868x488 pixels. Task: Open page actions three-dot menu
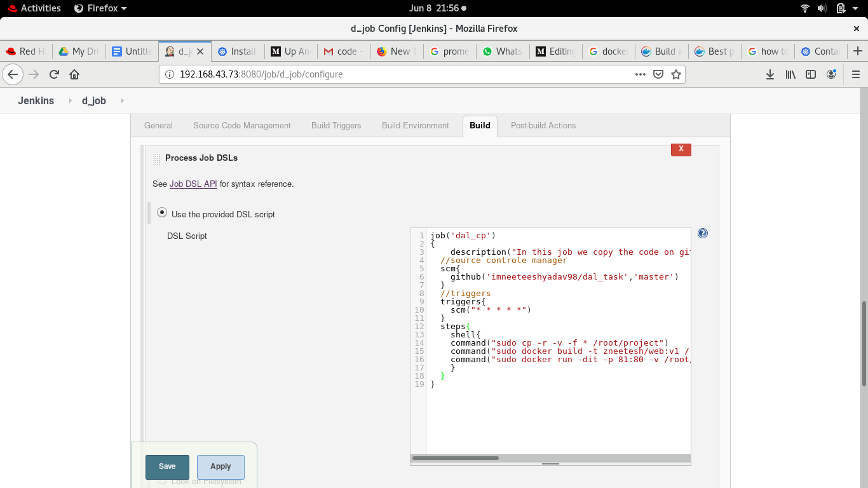click(x=641, y=74)
